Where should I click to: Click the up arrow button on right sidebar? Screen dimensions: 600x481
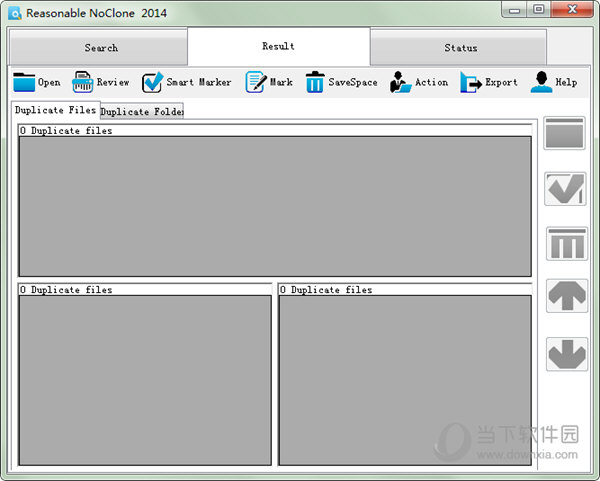567,296
